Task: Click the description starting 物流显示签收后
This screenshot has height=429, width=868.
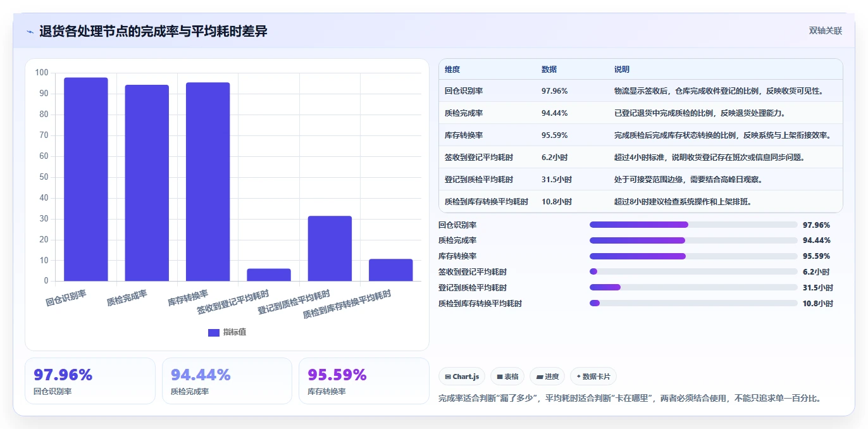Action: [719, 91]
